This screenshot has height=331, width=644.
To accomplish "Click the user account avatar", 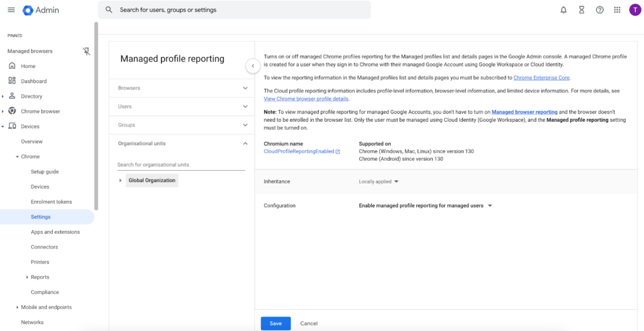I will pyautogui.click(x=635, y=10).
